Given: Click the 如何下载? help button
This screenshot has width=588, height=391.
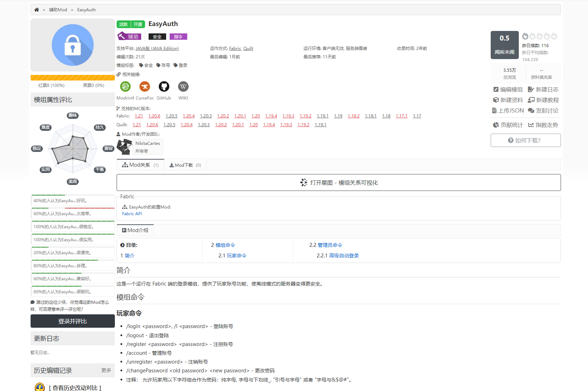Looking at the screenshot, I should (525, 140).
